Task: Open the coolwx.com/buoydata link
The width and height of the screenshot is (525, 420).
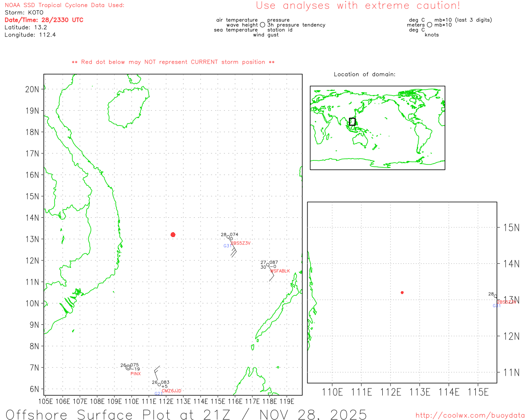Action: click(x=470, y=415)
